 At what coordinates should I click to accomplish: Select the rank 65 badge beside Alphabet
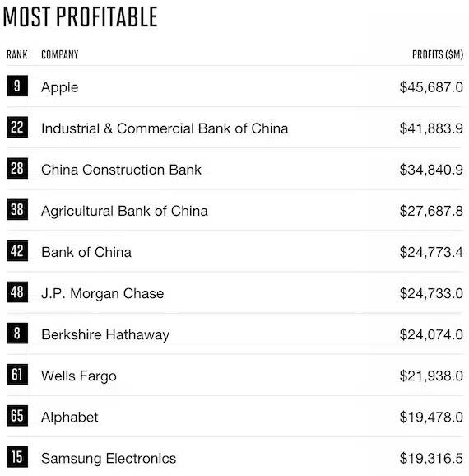[x=17, y=416]
